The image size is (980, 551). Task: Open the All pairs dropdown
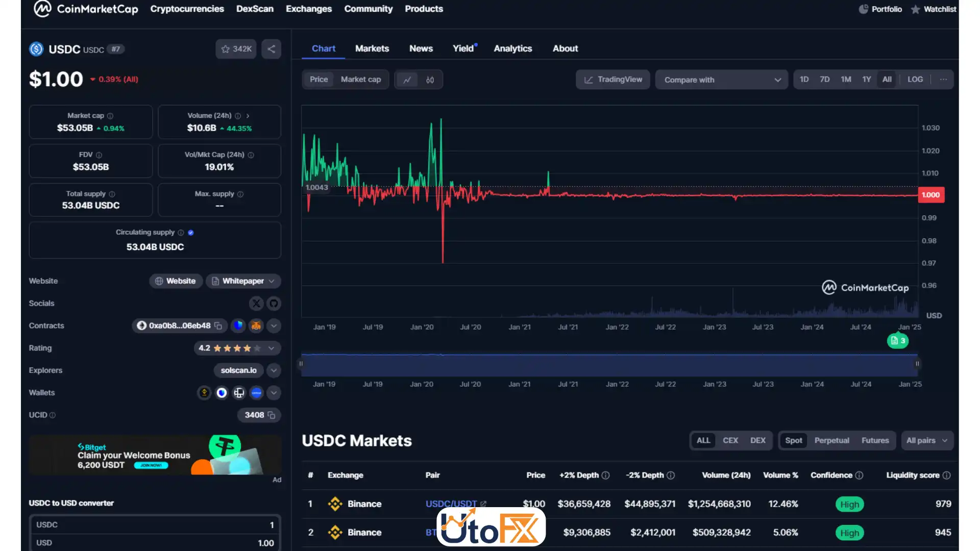[x=927, y=441]
